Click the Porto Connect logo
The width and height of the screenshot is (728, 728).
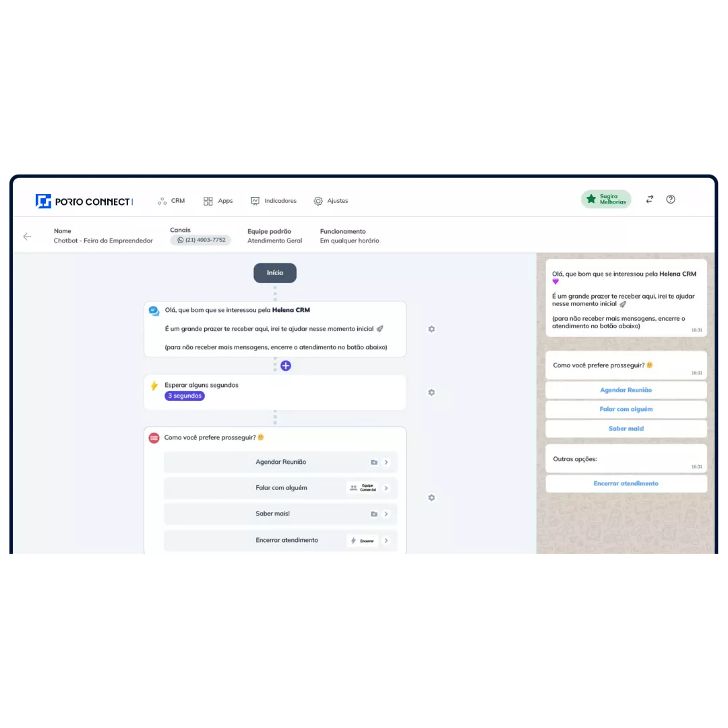coord(84,201)
